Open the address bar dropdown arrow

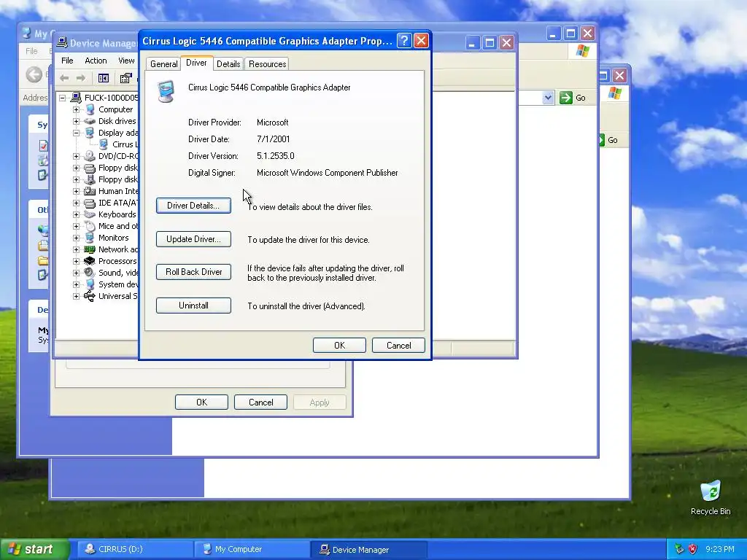(548, 98)
